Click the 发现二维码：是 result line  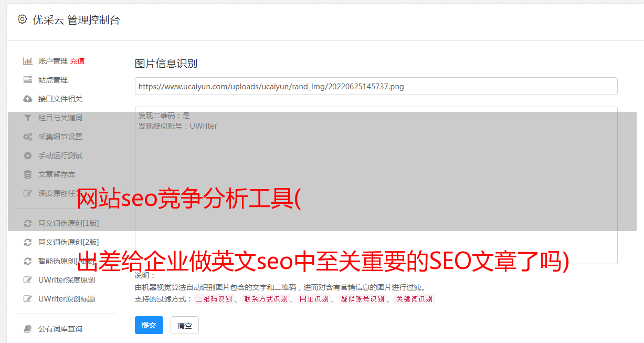coord(164,116)
